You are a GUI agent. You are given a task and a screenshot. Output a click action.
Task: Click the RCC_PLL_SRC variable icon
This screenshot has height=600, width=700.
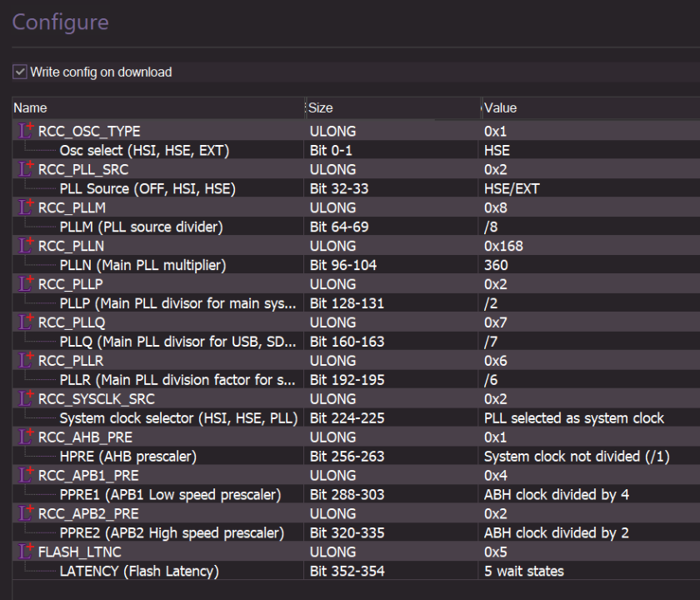coord(27,169)
